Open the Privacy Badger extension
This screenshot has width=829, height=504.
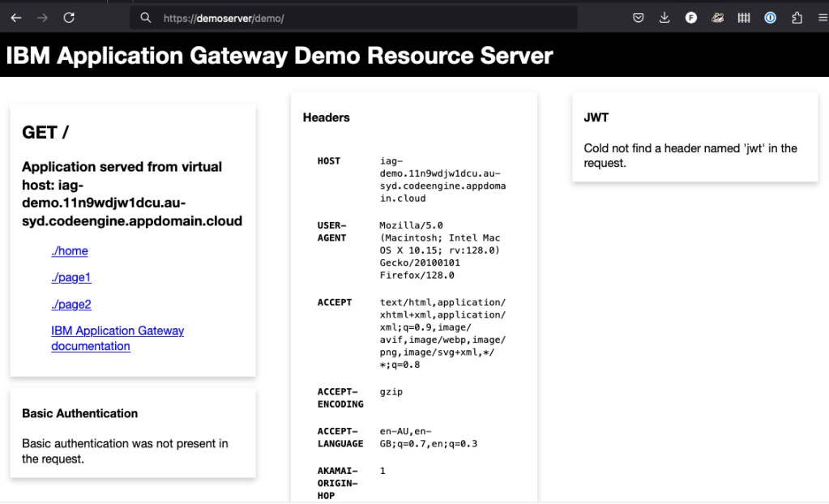coord(717,17)
